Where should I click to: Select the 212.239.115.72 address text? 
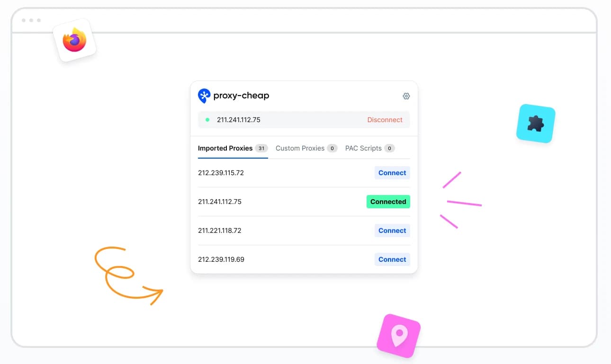point(221,173)
